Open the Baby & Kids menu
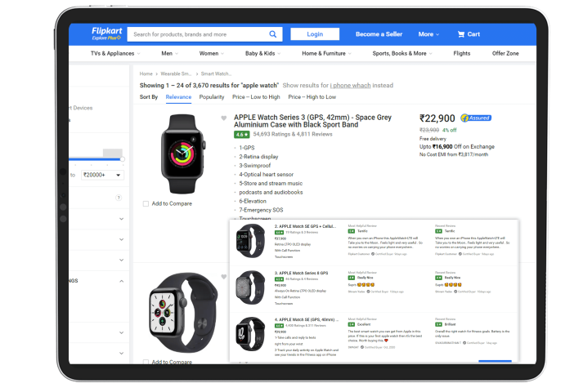Image resolution: width=583 pixels, height=392 pixels. click(x=262, y=53)
